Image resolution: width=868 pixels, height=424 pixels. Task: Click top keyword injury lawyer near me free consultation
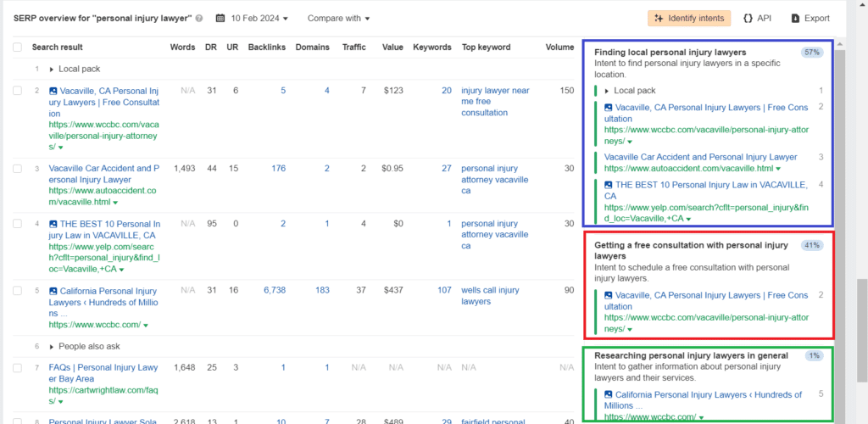495,101
